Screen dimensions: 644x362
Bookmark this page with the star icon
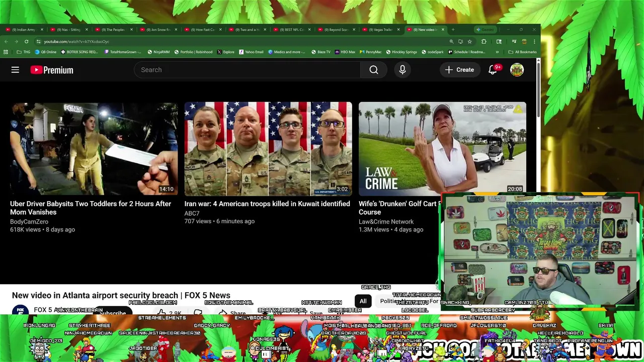tap(469, 42)
